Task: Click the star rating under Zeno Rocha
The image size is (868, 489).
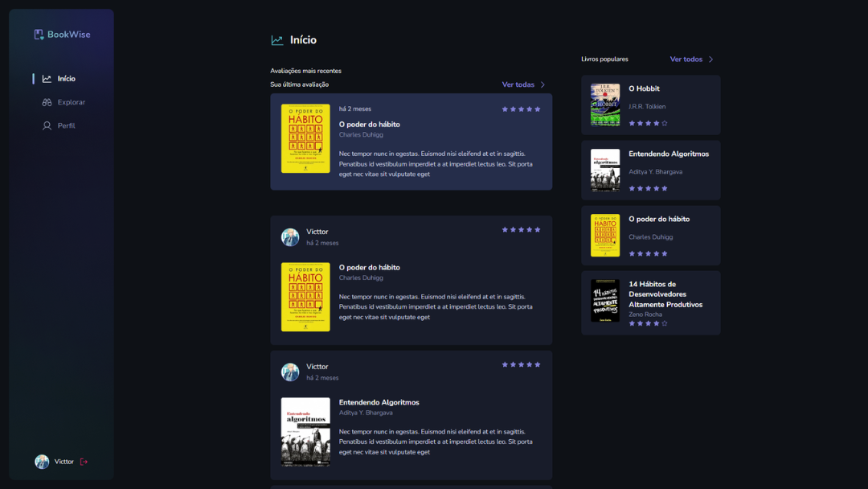Action: click(649, 323)
